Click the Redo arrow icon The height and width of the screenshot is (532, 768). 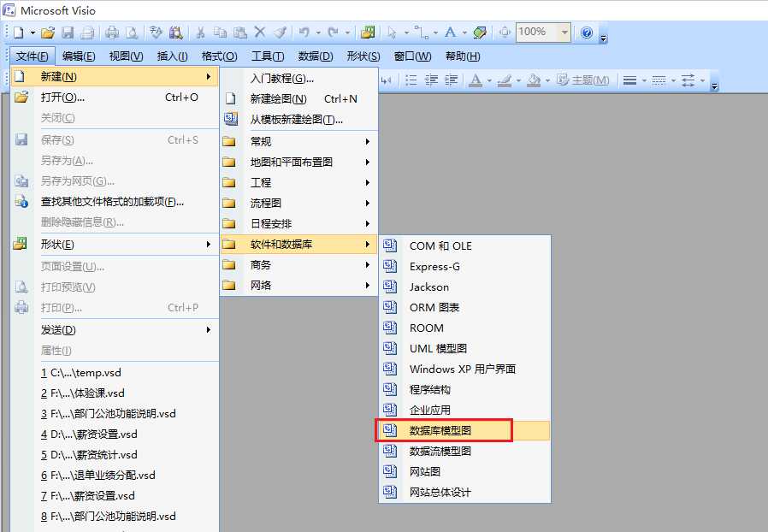333,33
